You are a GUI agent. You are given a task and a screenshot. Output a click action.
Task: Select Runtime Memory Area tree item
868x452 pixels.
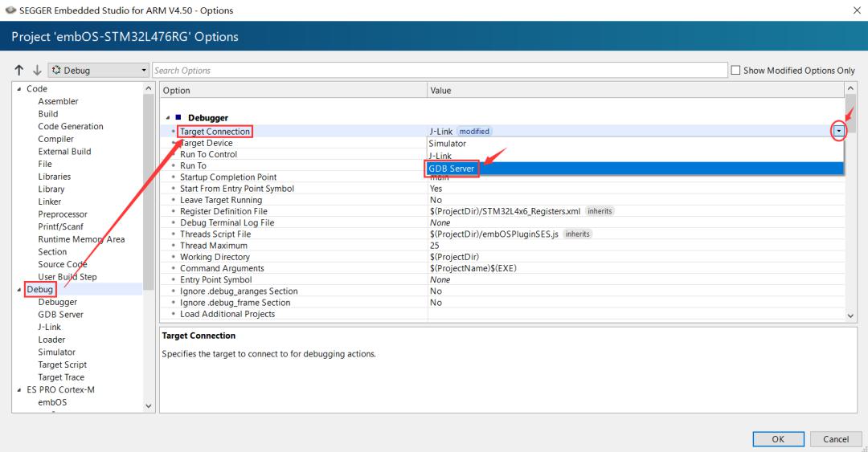coord(81,239)
